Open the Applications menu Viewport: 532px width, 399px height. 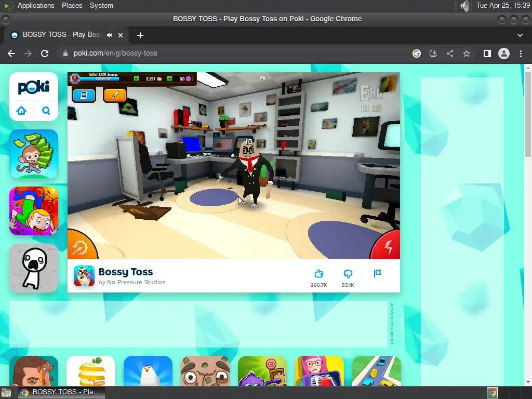click(36, 5)
